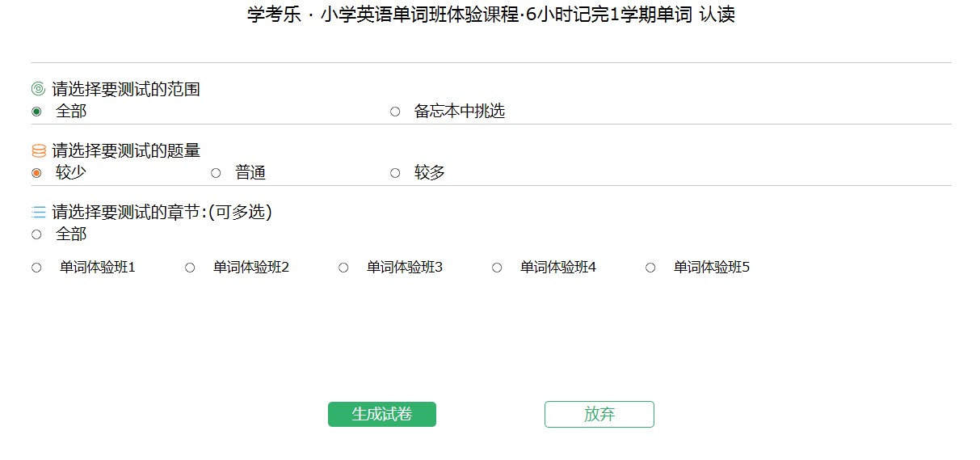The height and width of the screenshot is (460, 980).
Task: Click the orange database icon beside question amount
Action: point(38,150)
